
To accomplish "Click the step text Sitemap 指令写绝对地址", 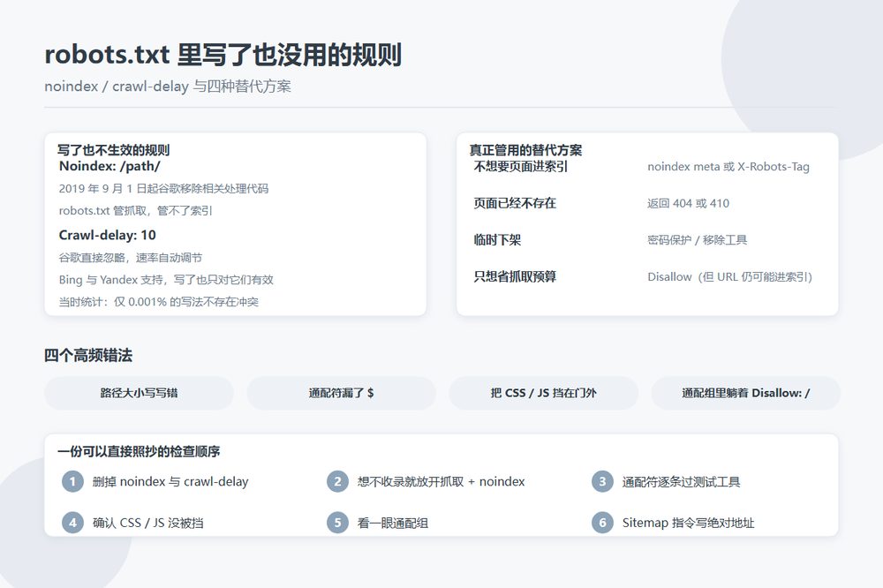I will click(688, 523).
